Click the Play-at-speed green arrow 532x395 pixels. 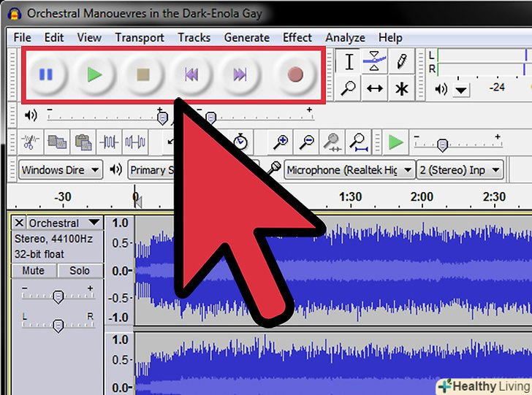395,142
